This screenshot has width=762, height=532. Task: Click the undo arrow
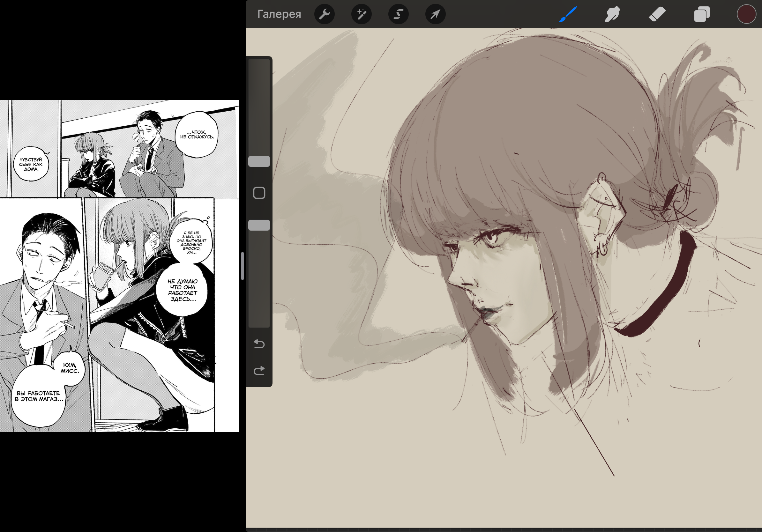point(259,344)
